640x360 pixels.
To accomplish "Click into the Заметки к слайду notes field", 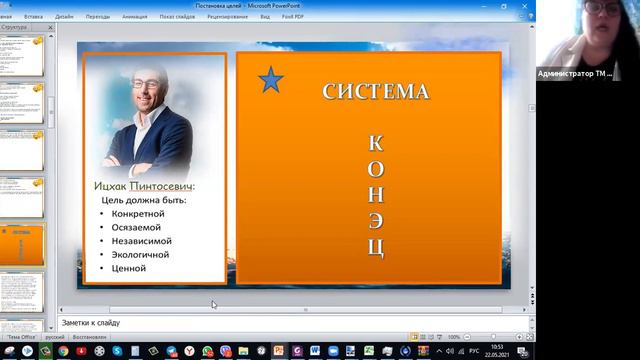I will pyautogui.click(x=293, y=323).
